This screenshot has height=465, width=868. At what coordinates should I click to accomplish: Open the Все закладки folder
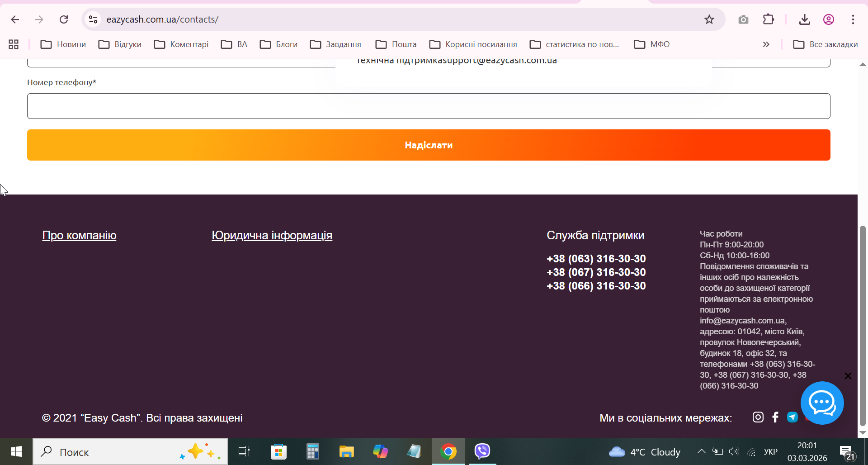pos(826,44)
